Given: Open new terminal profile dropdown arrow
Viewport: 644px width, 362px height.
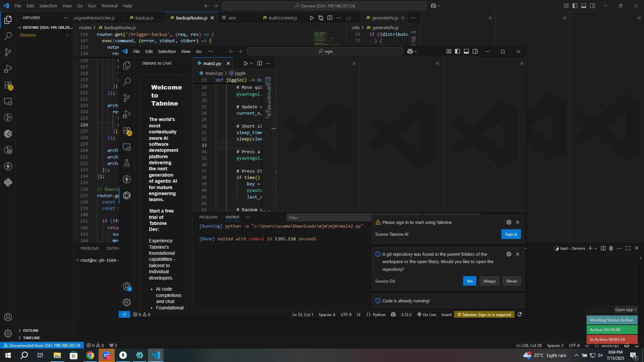Looking at the screenshot, I should [x=596, y=248].
